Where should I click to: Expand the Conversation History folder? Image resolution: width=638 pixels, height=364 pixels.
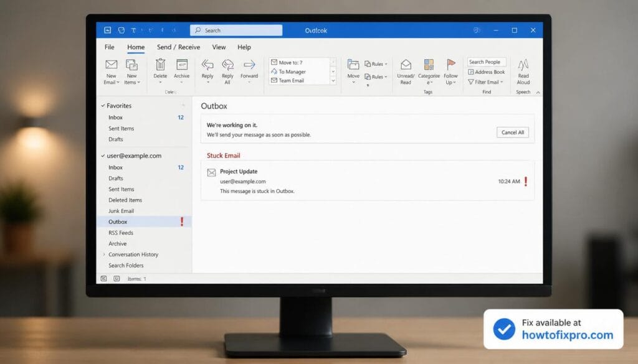[x=104, y=254]
